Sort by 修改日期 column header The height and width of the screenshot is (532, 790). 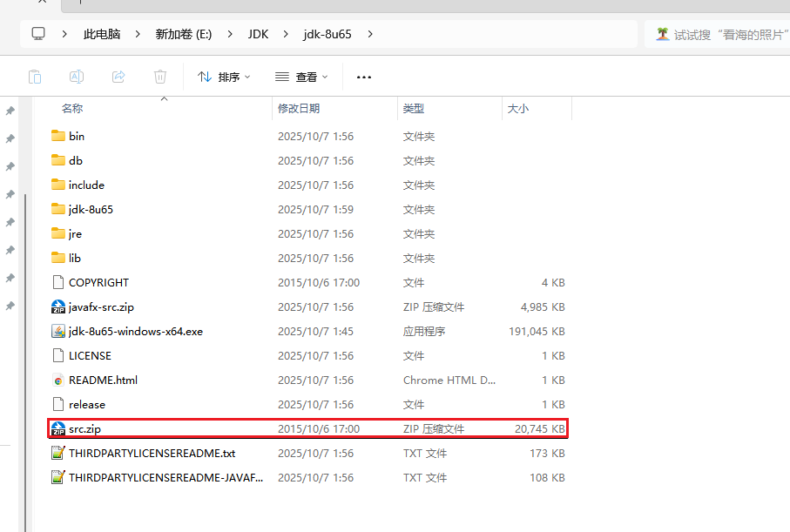[299, 109]
